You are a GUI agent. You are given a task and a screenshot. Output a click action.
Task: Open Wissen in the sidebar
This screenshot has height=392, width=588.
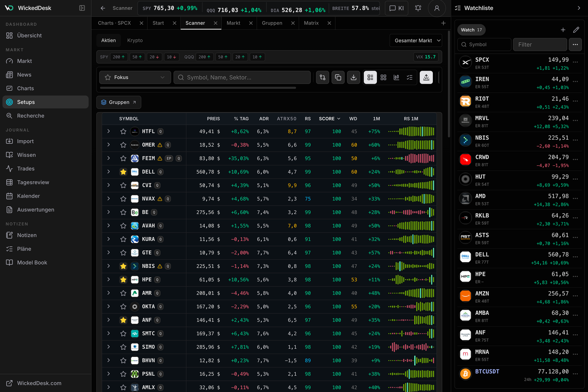[x=45, y=155]
